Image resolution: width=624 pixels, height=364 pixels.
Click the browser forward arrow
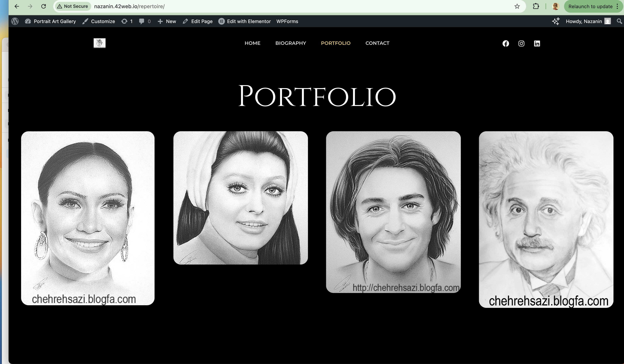point(30,7)
